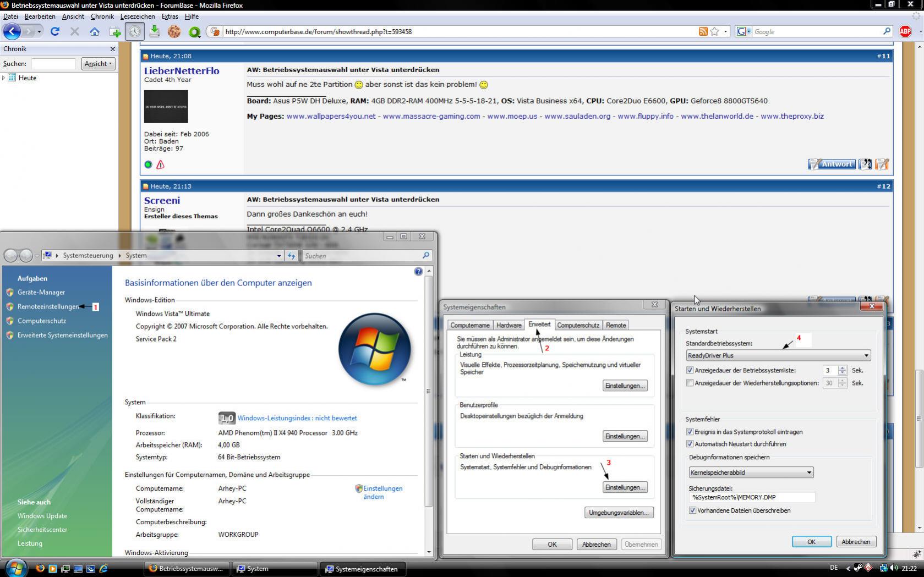The width and height of the screenshot is (924, 577).
Task: Open the Datei menu
Action: [x=10, y=17]
